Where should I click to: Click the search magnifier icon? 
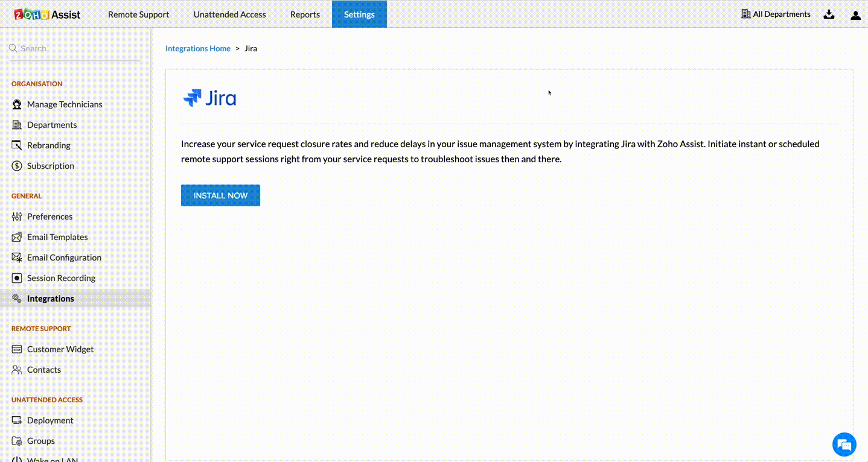tap(13, 48)
